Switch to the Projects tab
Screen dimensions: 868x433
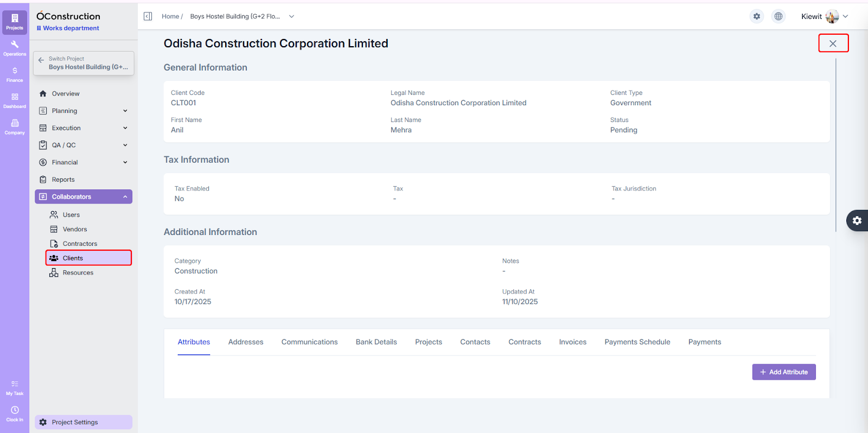[429, 342]
